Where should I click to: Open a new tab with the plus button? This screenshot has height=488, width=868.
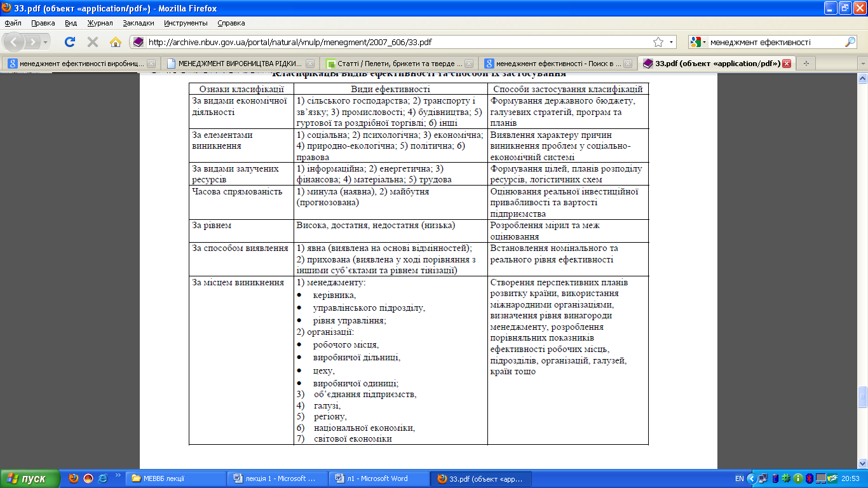pyautogui.click(x=806, y=64)
